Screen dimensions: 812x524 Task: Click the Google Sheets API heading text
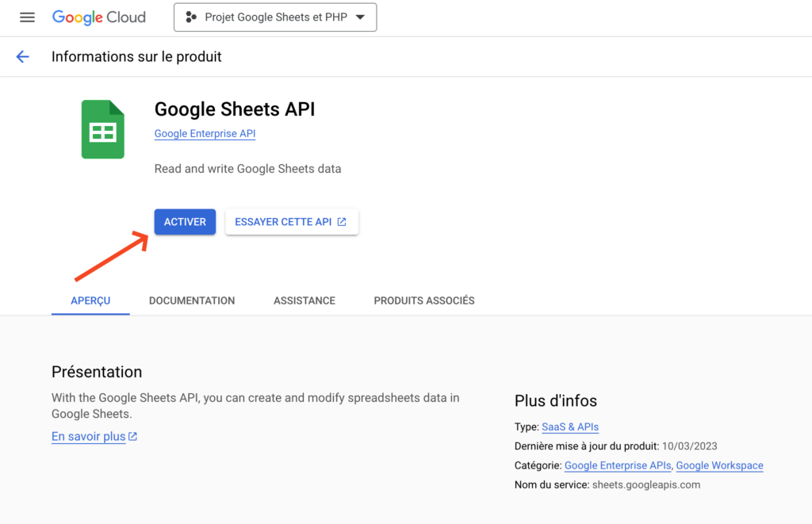click(235, 109)
